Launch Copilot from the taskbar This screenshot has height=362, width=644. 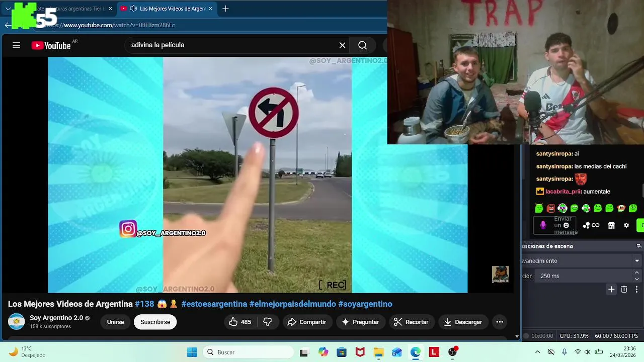point(323,352)
